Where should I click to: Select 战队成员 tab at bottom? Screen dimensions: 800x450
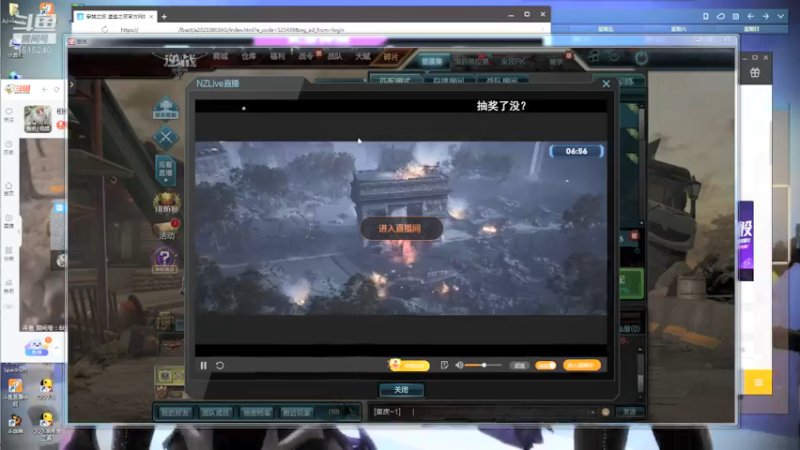[215, 412]
